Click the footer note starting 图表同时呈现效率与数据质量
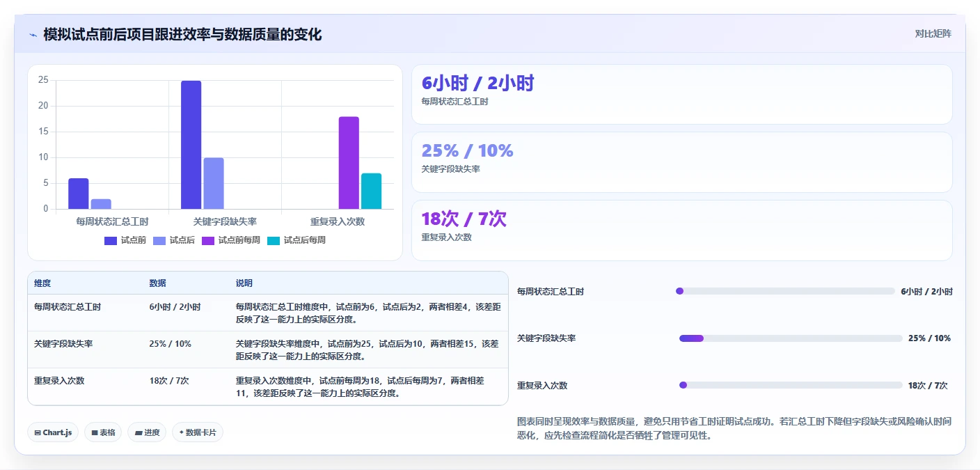Image resolution: width=980 pixels, height=470 pixels. [x=734, y=428]
